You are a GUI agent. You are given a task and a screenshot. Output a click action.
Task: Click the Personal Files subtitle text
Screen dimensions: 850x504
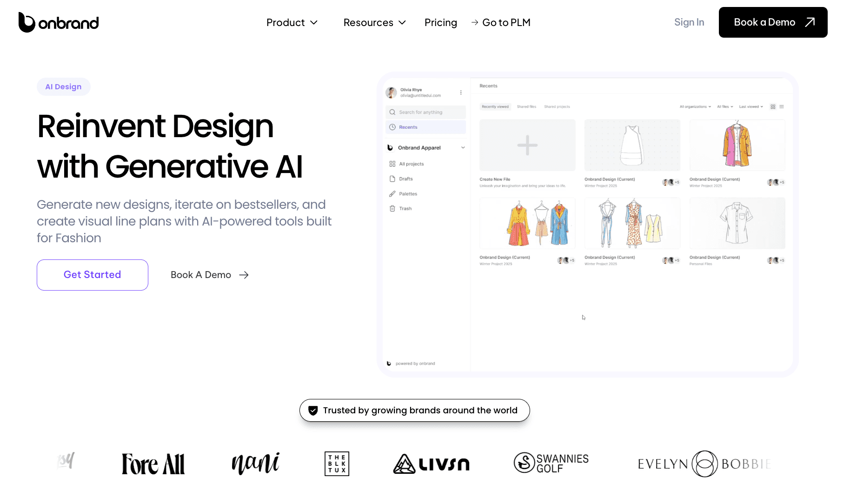click(x=701, y=264)
